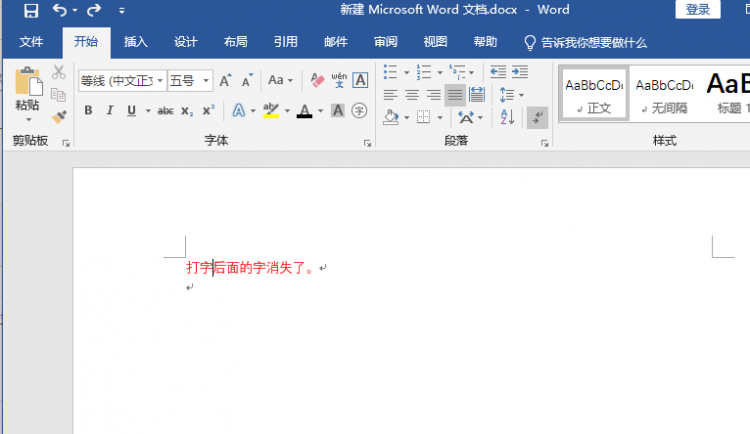Insert enclosed character 字 icon

pyautogui.click(x=359, y=111)
